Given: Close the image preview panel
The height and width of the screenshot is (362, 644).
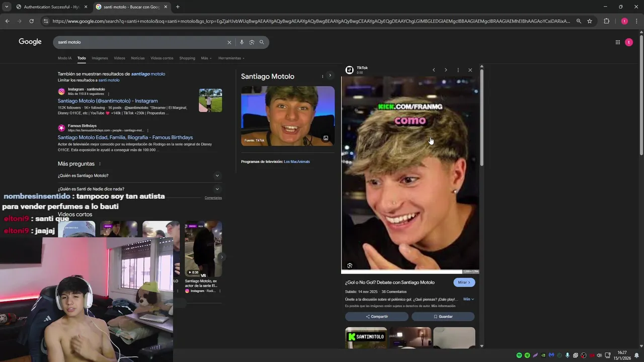Looking at the screenshot, I should [x=470, y=70].
